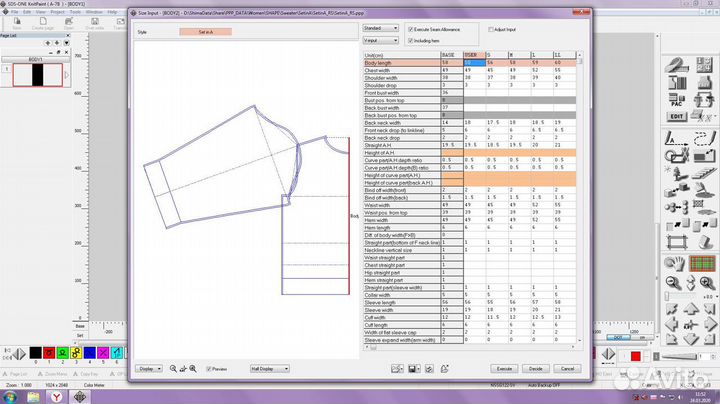This screenshot has height=404, width=720.
Task: Enable the Adjust Input checkbox
Action: tap(491, 29)
